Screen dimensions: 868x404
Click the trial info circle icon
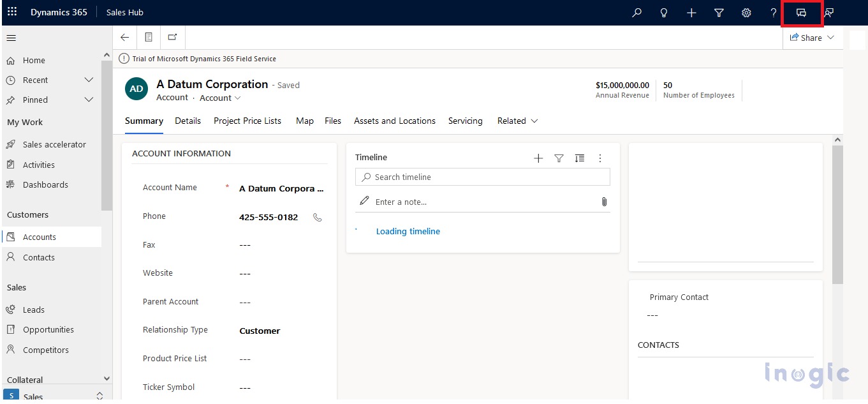point(124,59)
